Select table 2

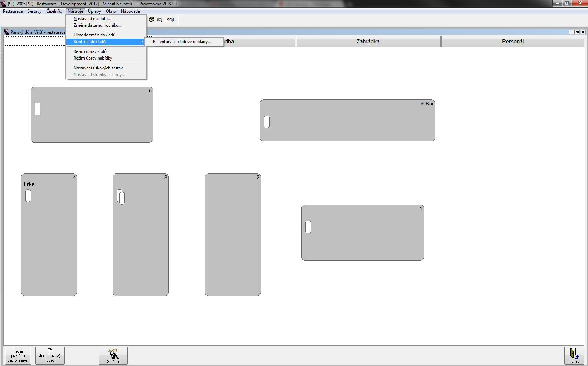233,235
